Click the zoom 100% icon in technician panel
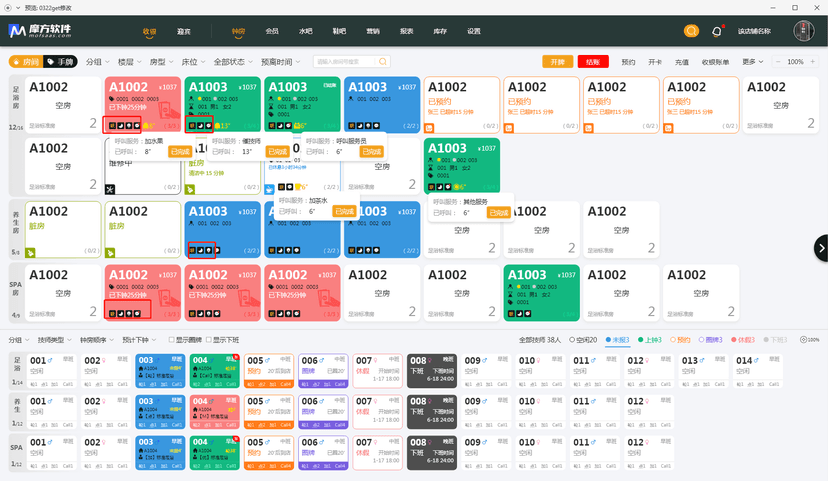 pos(803,339)
